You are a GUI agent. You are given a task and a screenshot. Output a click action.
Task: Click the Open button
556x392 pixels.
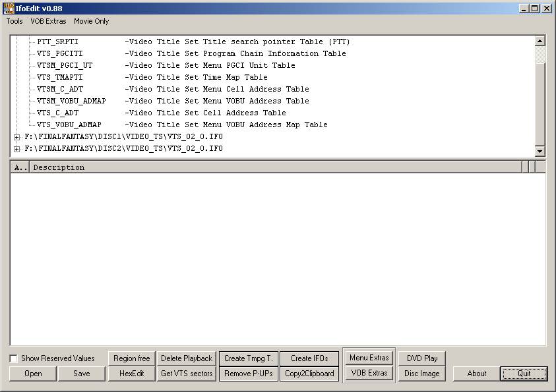tap(33, 374)
